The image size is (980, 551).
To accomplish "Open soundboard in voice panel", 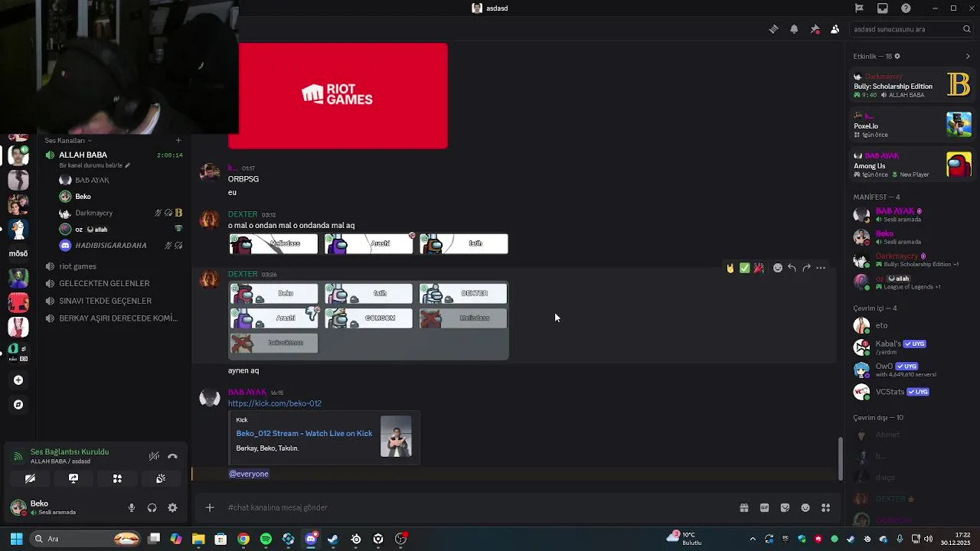I will point(161,478).
